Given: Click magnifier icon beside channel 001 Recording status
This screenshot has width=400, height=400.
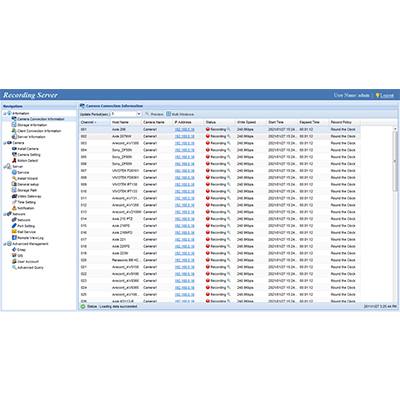Looking at the screenshot, I should pos(229,129).
